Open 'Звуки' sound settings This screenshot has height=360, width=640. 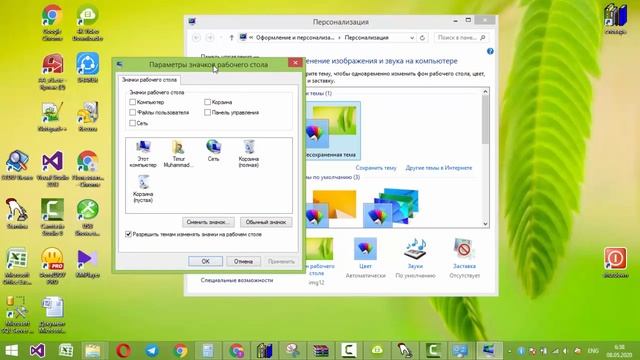415,257
